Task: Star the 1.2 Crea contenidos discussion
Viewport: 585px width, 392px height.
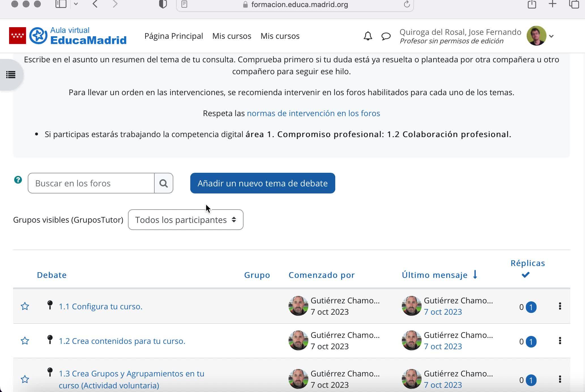Action: 25,341
